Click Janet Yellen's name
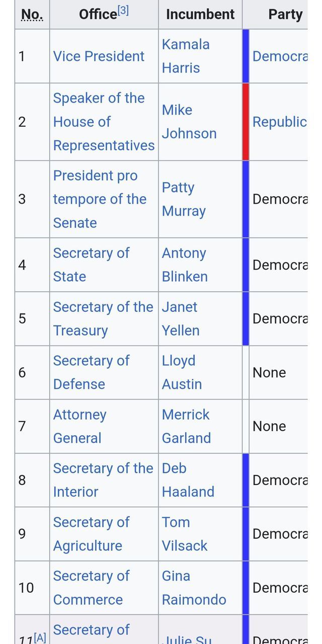The height and width of the screenshot is (644, 322). pyautogui.click(x=180, y=318)
